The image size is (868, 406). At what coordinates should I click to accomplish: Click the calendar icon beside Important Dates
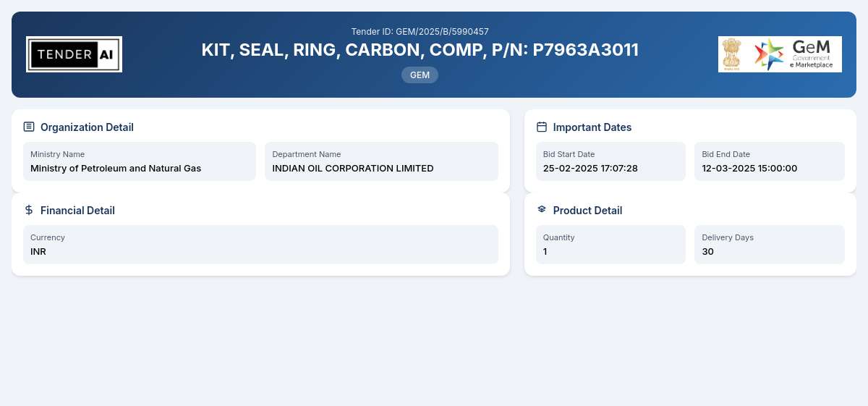point(542,127)
